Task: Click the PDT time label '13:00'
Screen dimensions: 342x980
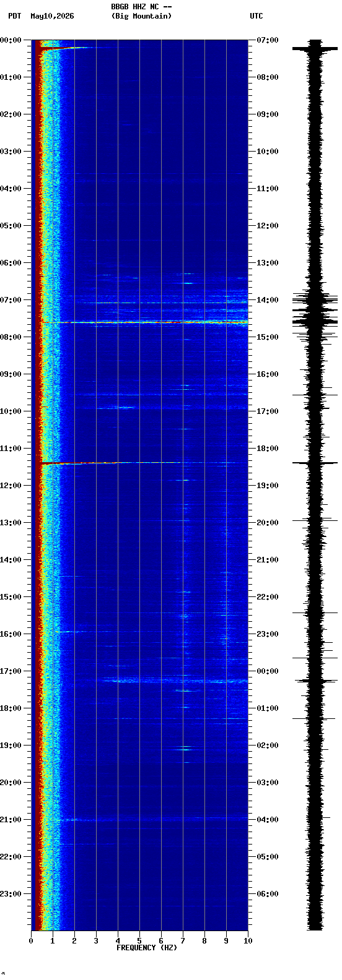Action: pyautogui.click(x=10, y=523)
